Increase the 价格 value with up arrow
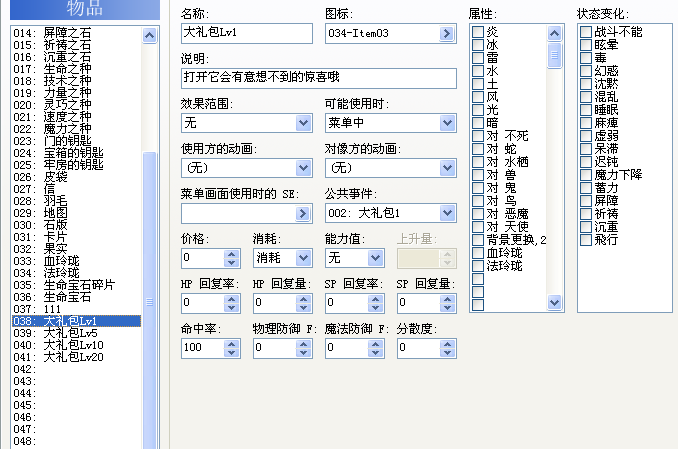This screenshot has width=678, height=449. point(232,254)
